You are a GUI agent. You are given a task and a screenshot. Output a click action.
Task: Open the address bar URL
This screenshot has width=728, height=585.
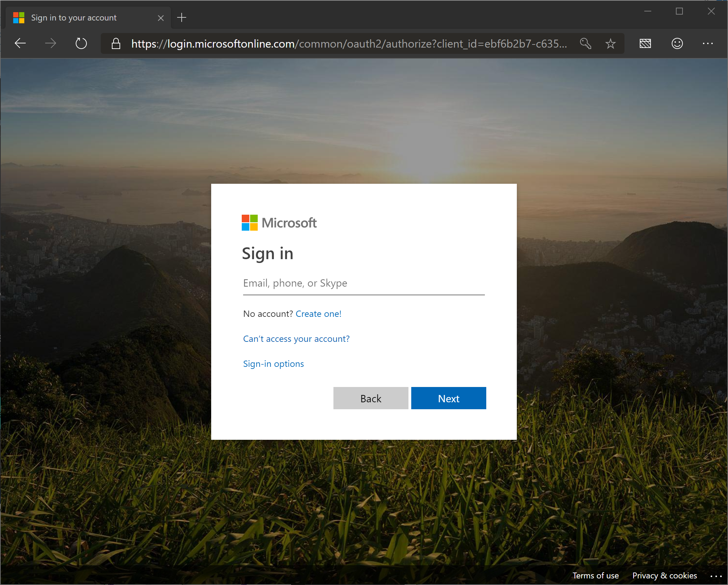(x=347, y=43)
